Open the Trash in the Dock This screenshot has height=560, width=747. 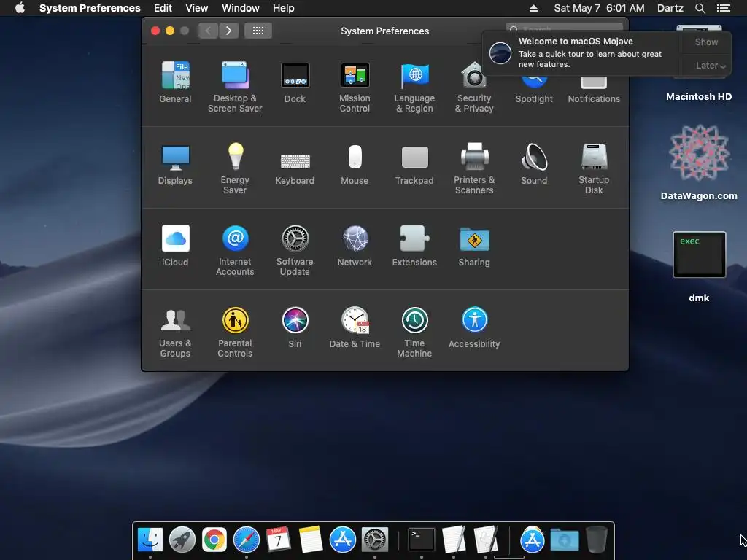point(597,540)
